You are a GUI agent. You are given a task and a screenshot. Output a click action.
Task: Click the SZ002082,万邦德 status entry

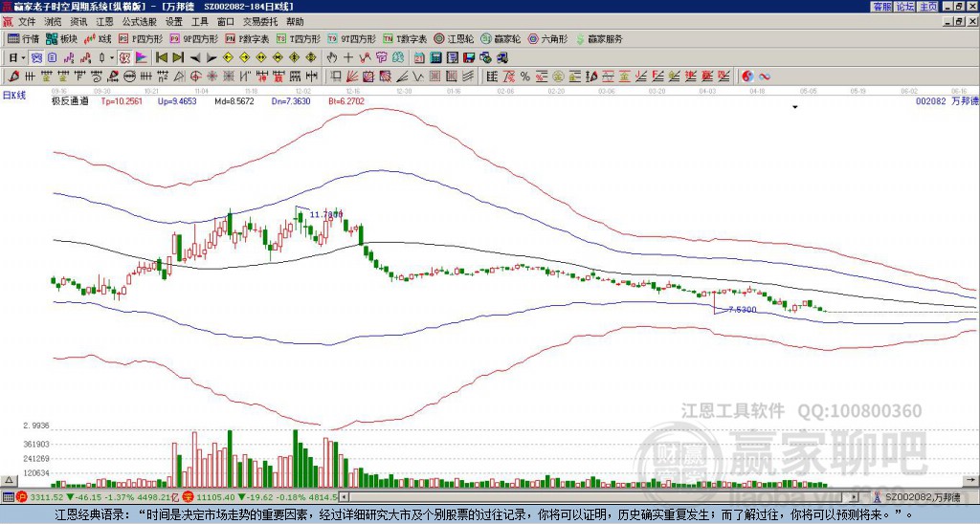(x=922, y=497)
